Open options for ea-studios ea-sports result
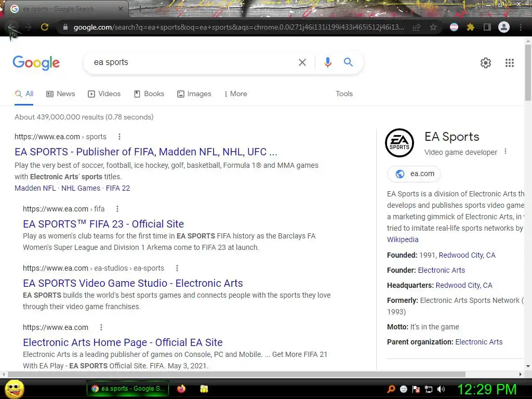532x399 pixels. coord(177,268)
